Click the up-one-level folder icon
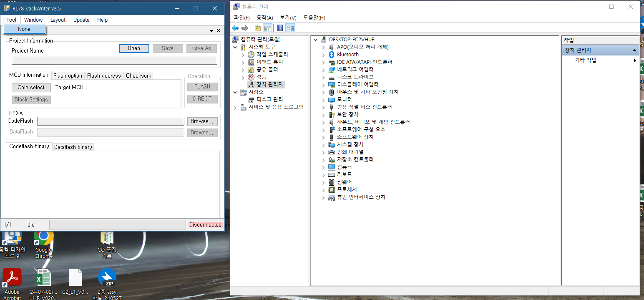 coord(258,28)
